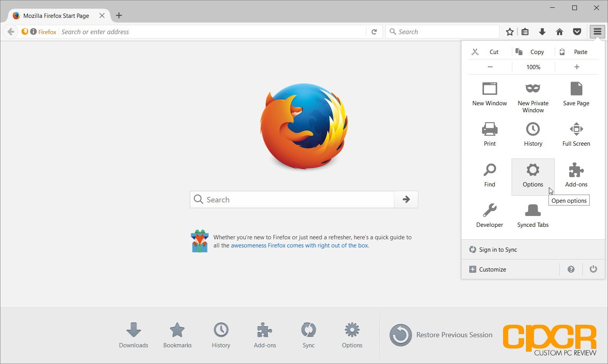Zoom in with the plus button
Screen dimensions: 608x364
point(577,67)
